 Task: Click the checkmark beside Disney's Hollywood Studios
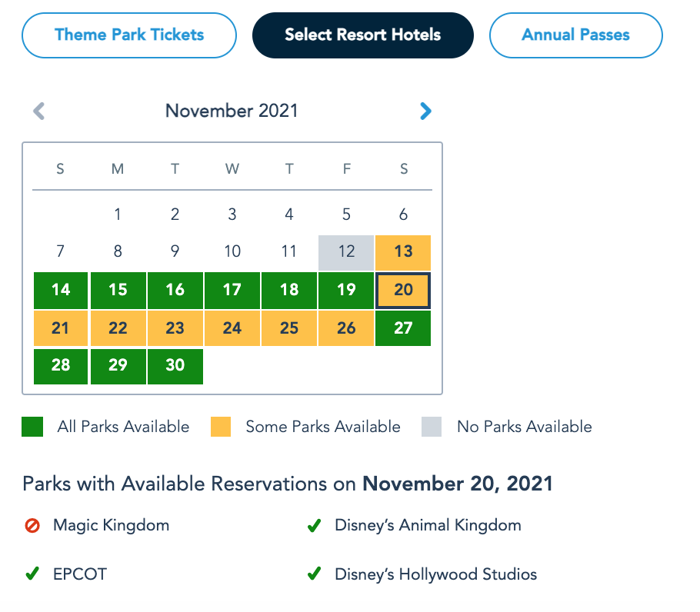(314, 574)
